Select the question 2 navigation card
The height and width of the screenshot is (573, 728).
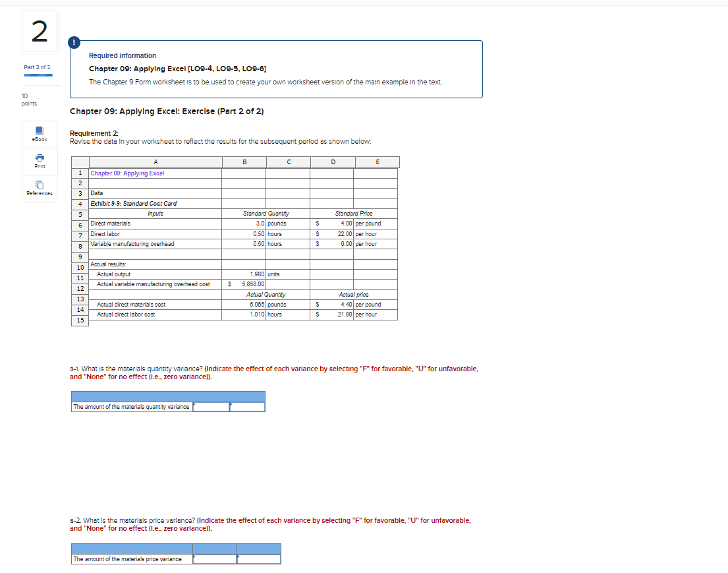click(x=40, y=31)
